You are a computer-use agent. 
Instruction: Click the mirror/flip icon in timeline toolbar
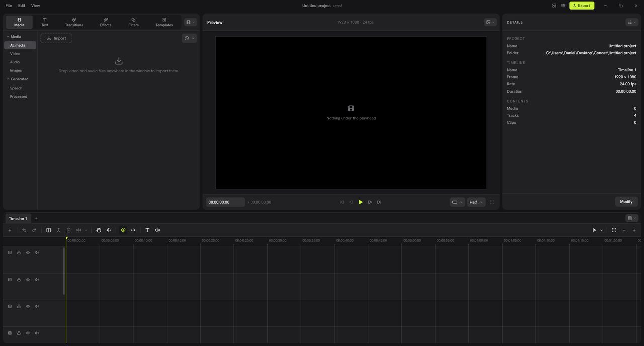pyautogui.click(x=79, y=230)
